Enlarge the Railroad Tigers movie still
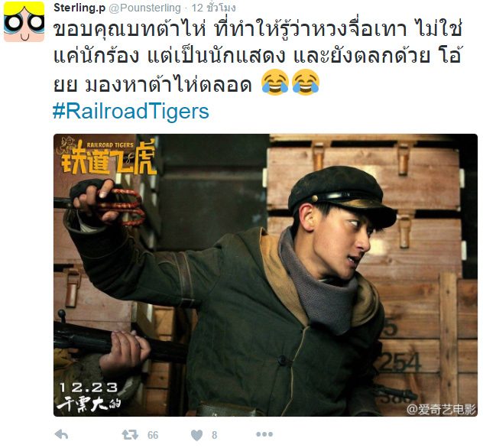This screenshot has width=483, height=448. (x=265, y=275)
